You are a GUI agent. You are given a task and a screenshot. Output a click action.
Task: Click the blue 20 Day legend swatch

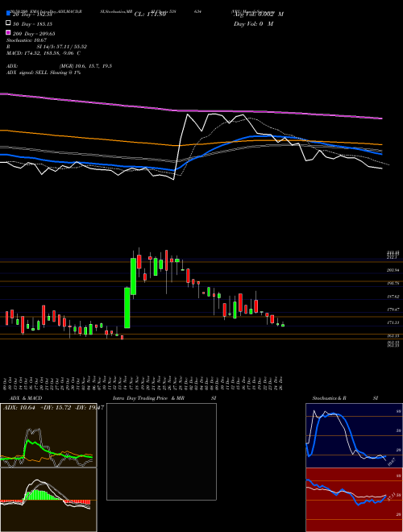click(x=9, y=14)
